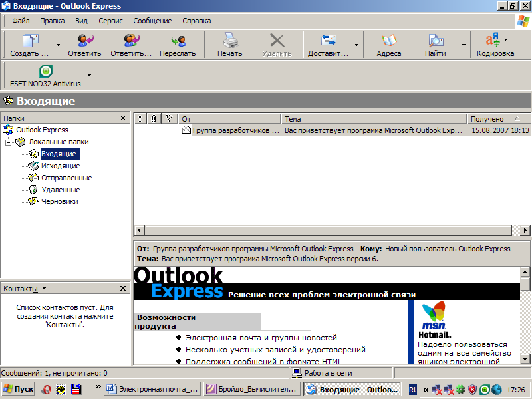Viewport: 532px width, 399px height.
Task: Collapse the Локальные папки tree node
Action: pos(8,142)
